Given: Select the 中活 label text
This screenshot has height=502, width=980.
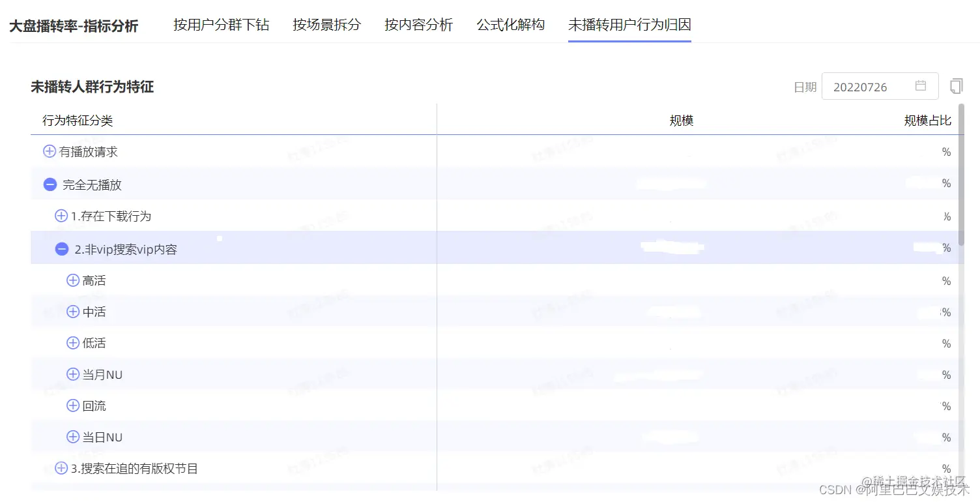Looking at the screenshot, I should pyautogui.click(x=94, y=312).
